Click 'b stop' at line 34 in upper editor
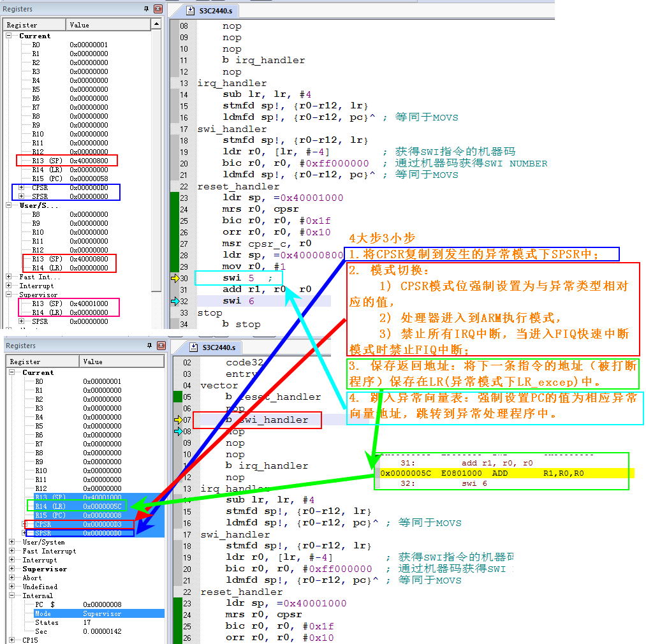 pyautogui.click(x=242, y=325)
